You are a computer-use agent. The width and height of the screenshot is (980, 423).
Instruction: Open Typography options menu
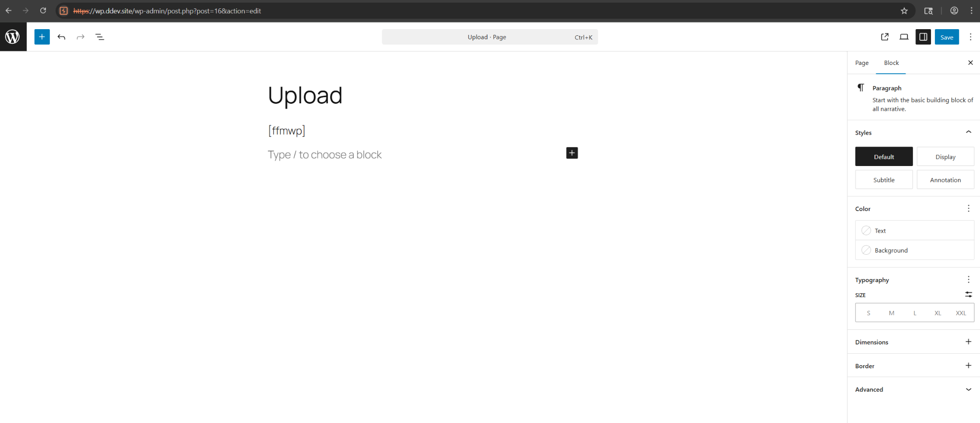tap(968, 279)
